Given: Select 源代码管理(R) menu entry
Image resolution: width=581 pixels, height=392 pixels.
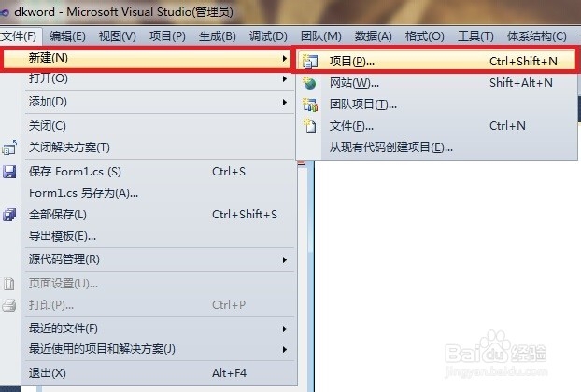Looking at the screenshot, I should [159, 259].
